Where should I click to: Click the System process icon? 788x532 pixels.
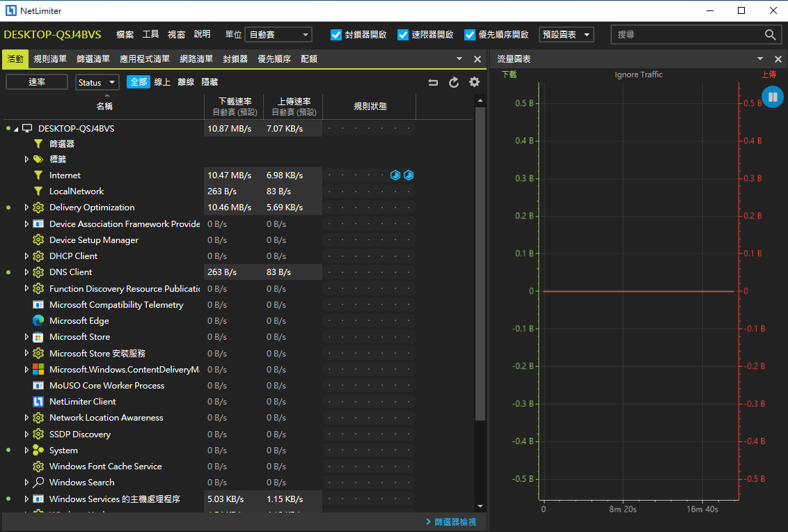[38, 450]
